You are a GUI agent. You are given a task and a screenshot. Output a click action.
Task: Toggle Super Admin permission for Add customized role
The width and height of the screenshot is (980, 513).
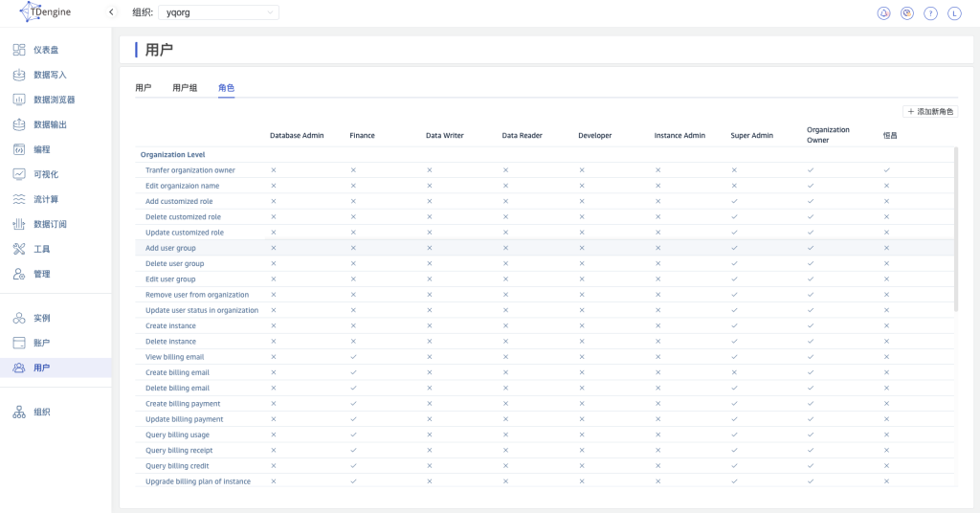(734, 201)
